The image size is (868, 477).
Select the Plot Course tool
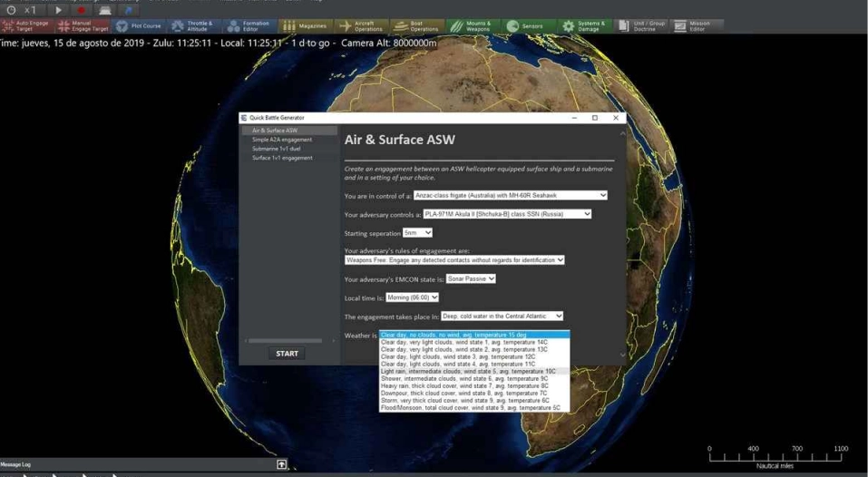pos(139,26)
